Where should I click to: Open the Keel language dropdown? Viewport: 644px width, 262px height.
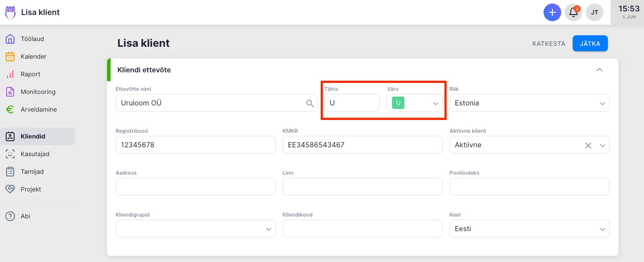click(x=602, y=229)
